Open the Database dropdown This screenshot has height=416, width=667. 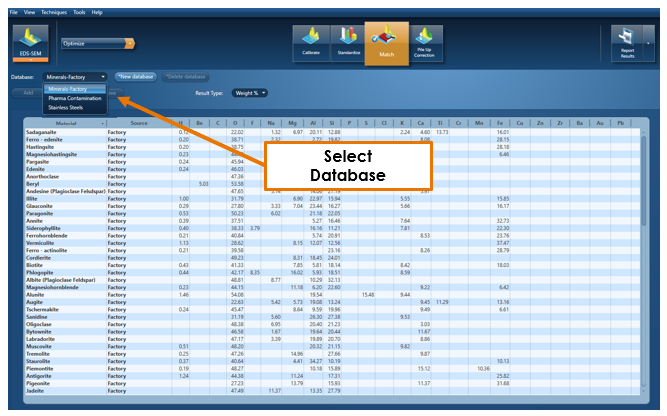click(76, 76)
